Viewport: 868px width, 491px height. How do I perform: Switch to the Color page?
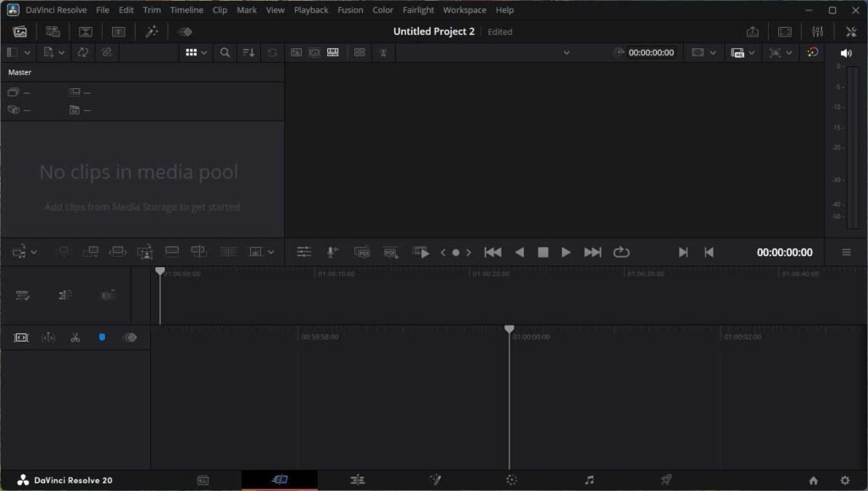tap(512, 479)
